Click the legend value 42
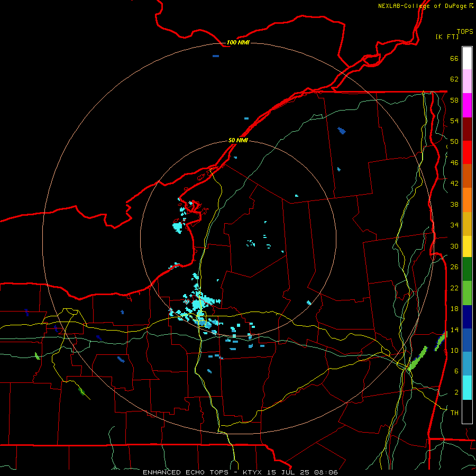The height and width of the screenshot is (476, 476). [454, 183]
